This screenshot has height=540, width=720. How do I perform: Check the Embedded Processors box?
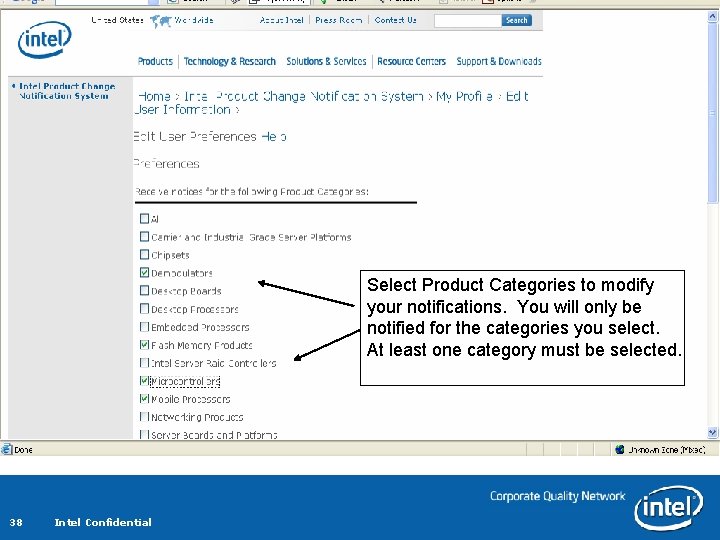point(145,326)
